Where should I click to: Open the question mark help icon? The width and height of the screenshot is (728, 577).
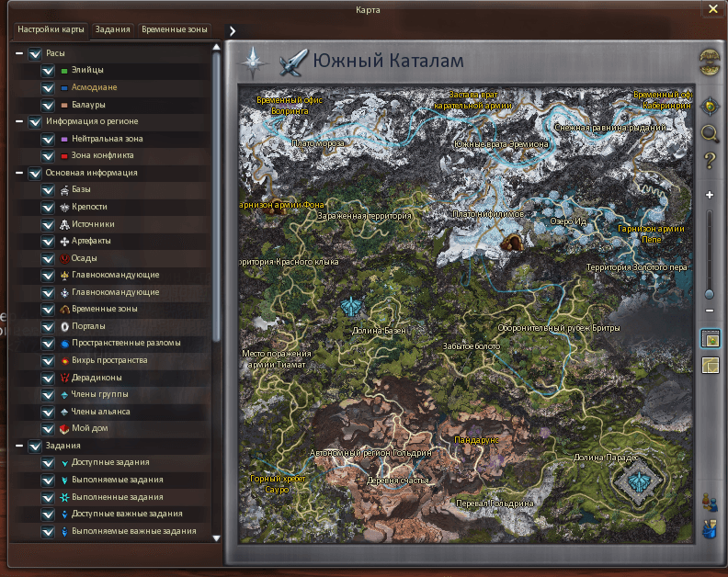(x=709, y=162)
